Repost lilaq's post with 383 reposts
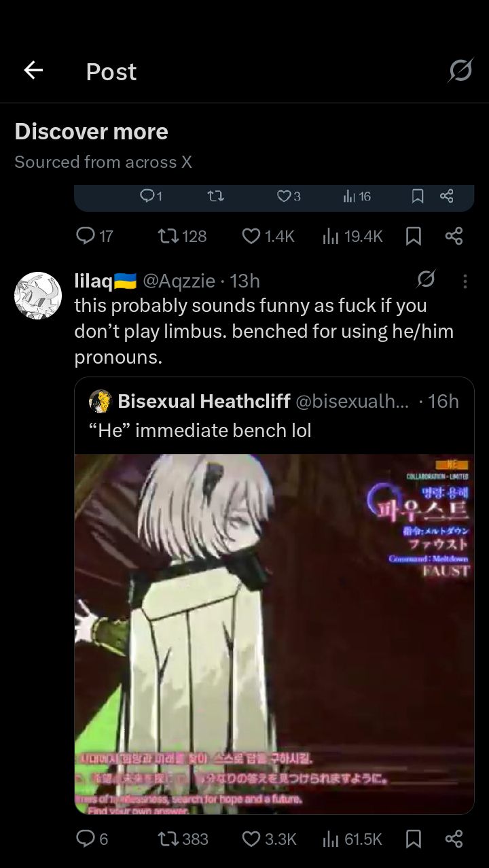 [x=183, y=839]
